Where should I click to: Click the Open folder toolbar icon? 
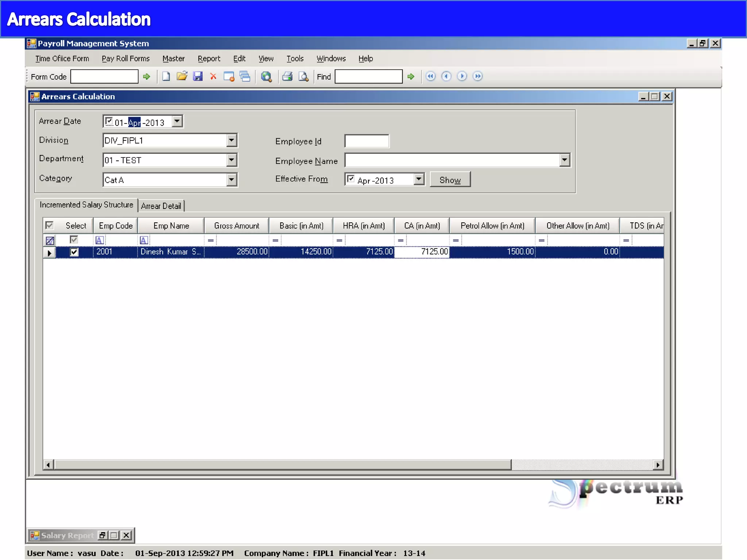pyautogui.click(x=182, y=76)
